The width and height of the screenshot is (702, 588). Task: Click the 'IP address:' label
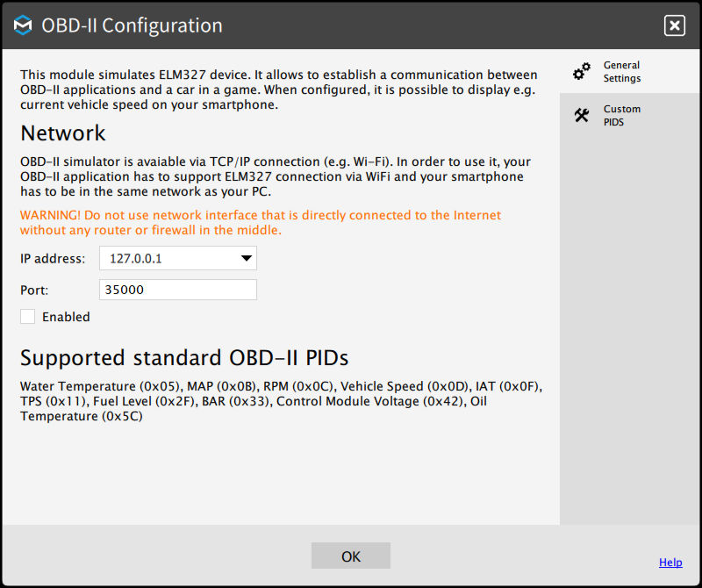tap(53, 258)
